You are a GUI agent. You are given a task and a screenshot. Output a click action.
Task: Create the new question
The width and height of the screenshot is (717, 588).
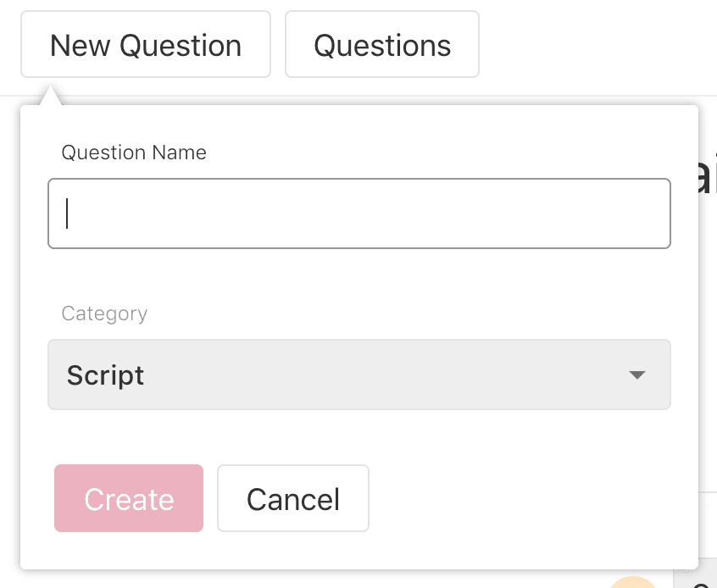(128, 499)
